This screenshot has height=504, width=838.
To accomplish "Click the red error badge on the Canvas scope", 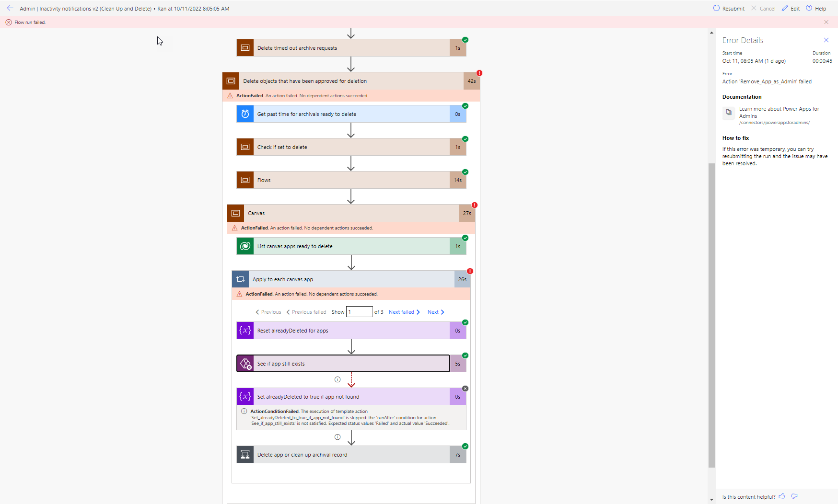I will pos(474,205).
